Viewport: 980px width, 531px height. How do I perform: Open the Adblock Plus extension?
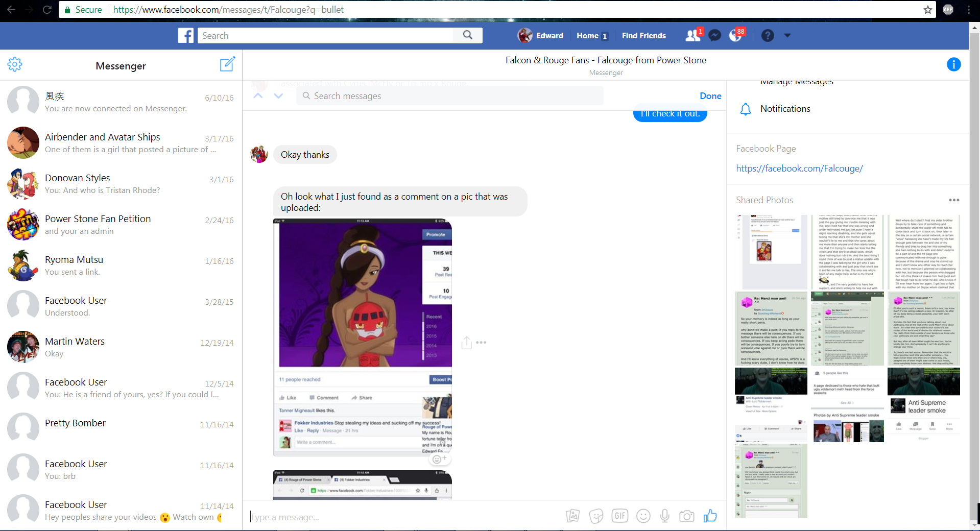point(948,10)
